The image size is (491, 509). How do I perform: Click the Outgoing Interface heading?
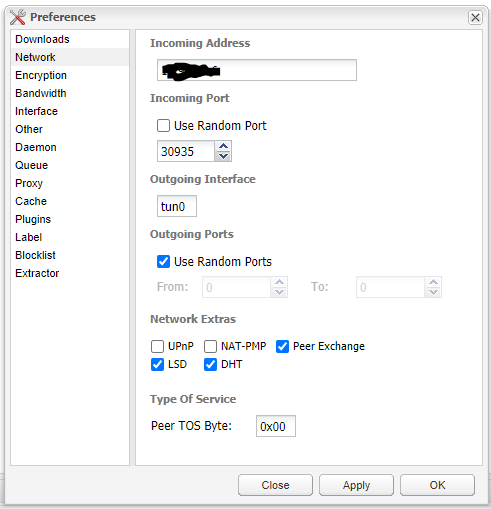pyautogui.click(x=203, y=179)
